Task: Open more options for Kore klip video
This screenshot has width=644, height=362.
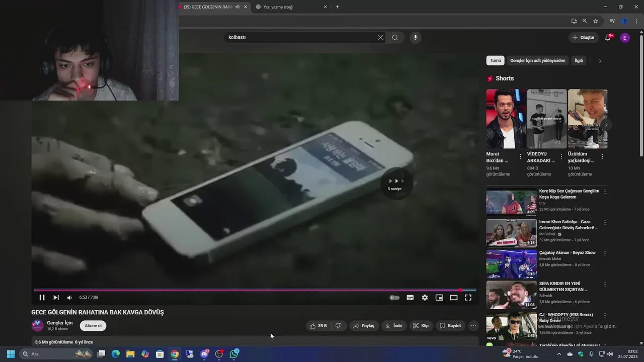Action: [x=605, y=192]
